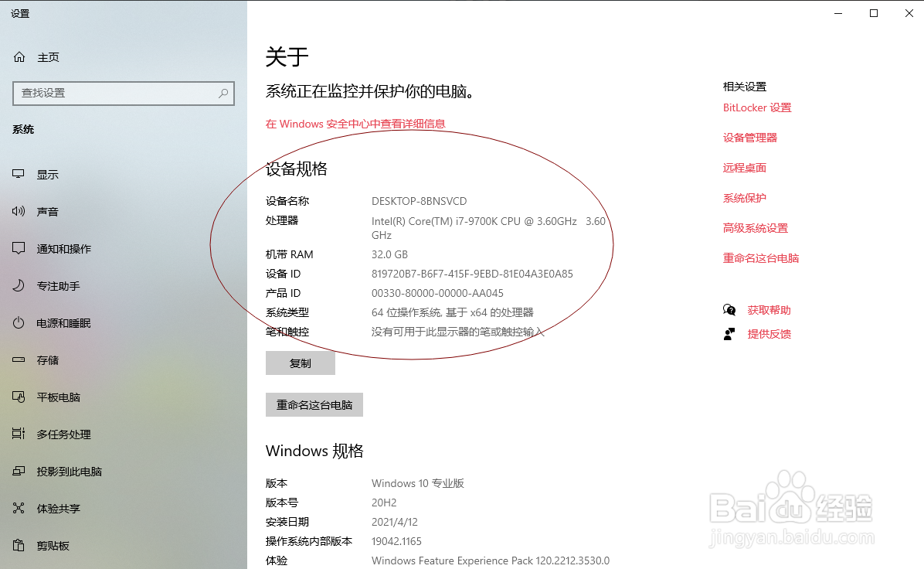Click the Clipboard icon
This screenshot has height=569, width=924.
pyautogui.click(x=19, y=545)
